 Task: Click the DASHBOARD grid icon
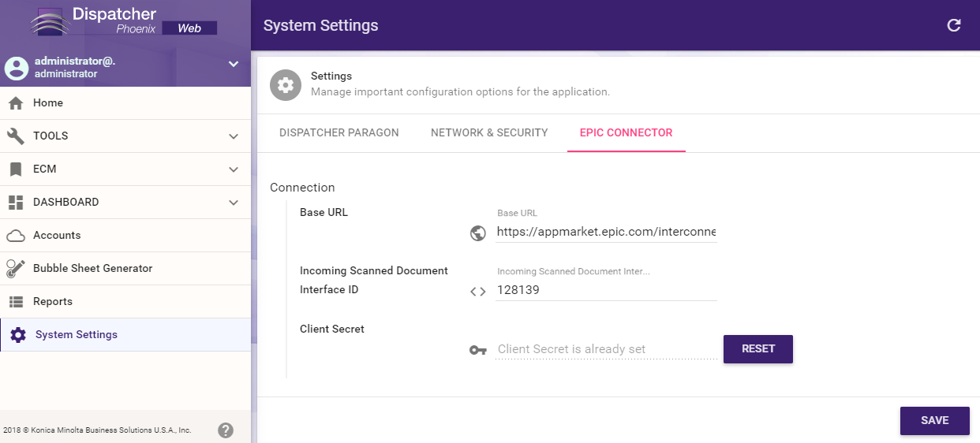[x=16, y=203]
